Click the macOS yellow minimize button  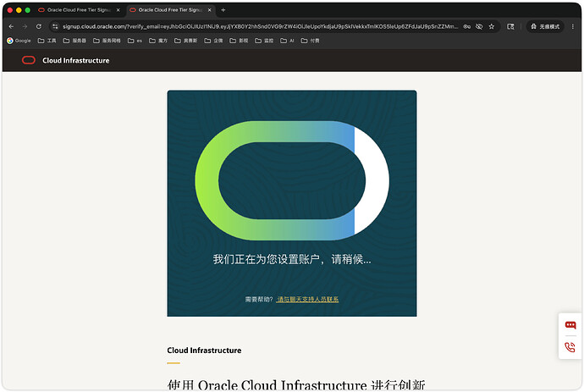click(19, 10)
